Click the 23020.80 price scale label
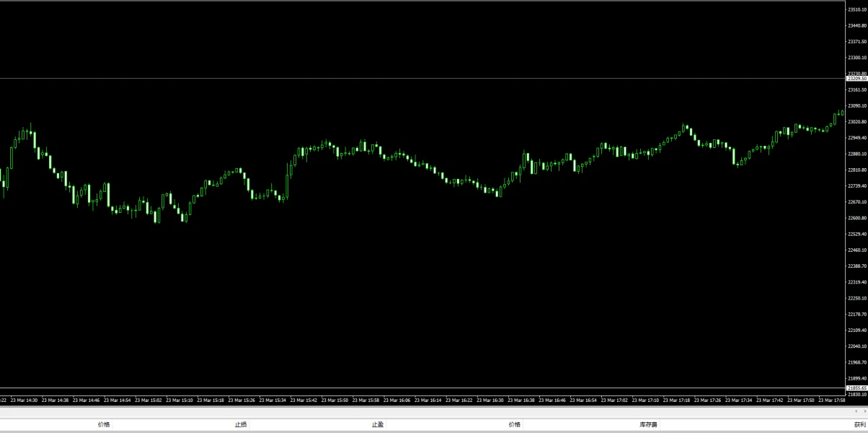The image size is (868, 433). 857,121
